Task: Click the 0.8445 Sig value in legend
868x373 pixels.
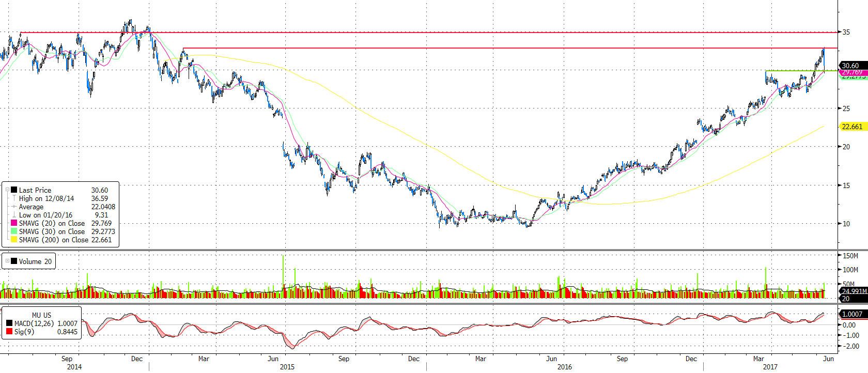Action: pos(67,332)
